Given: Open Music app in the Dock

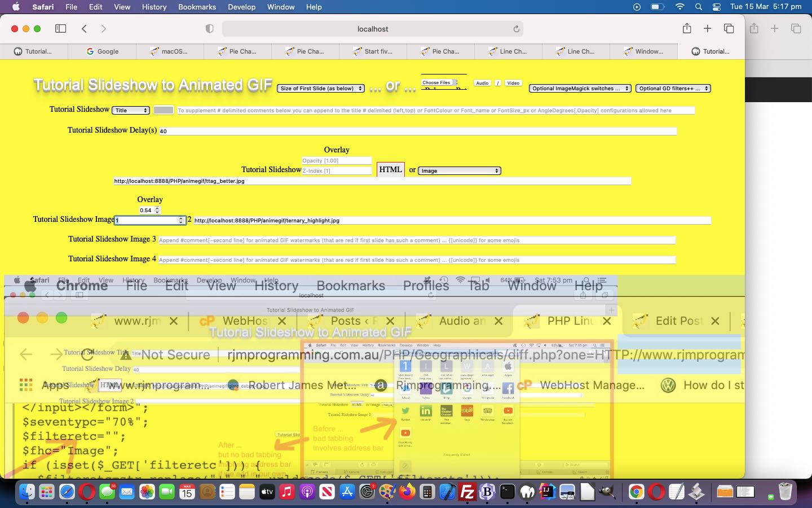Looking at the screenshot, I should tap(287, 492).
